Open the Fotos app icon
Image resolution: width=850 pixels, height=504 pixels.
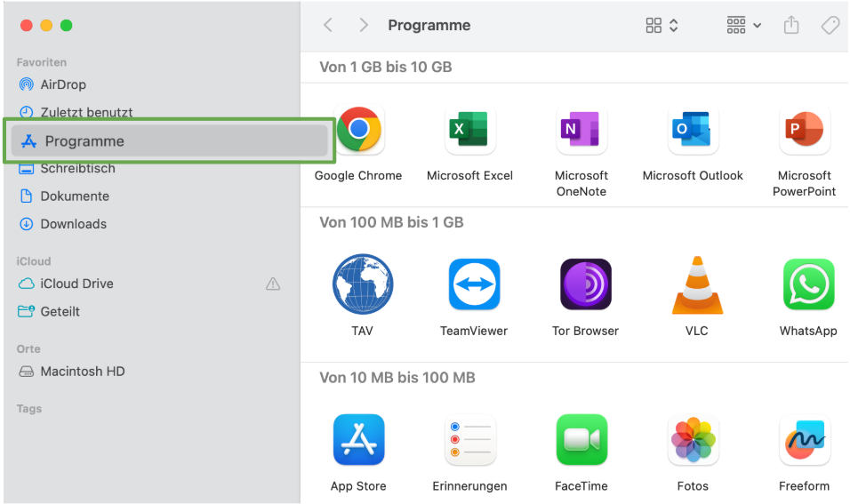(x=693, y=440)
